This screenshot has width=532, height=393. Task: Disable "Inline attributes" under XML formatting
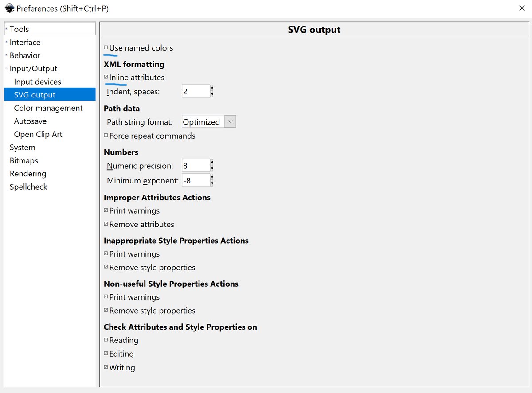click(x=106, y=77)
